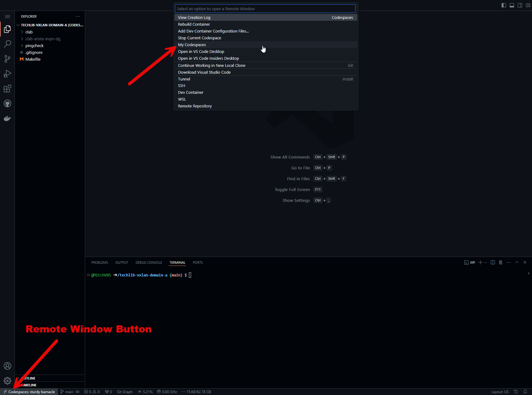
Task: Toggle panel layout icon
Action: click(x=512, y=5)
